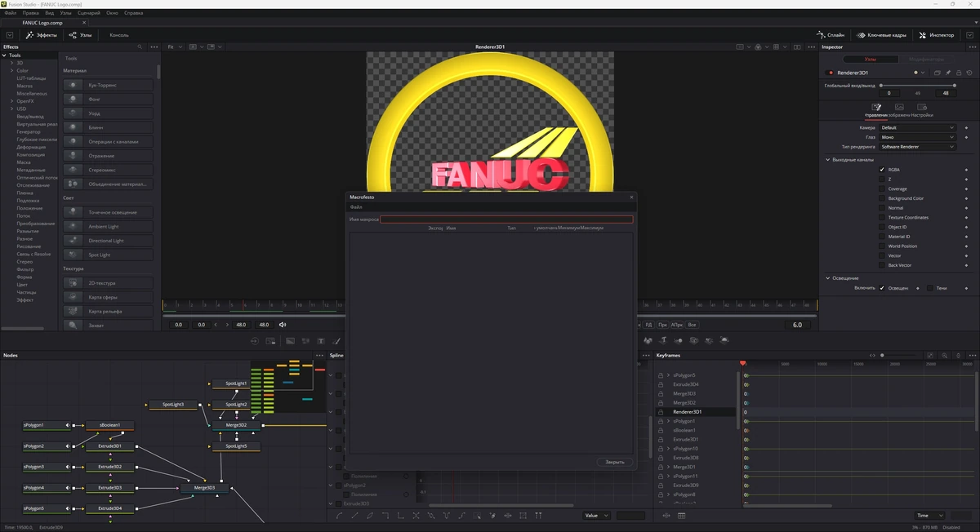980x532 pixels.
Task: Open the Глаз dropdown set to Моно
Action: click(917, 137)
